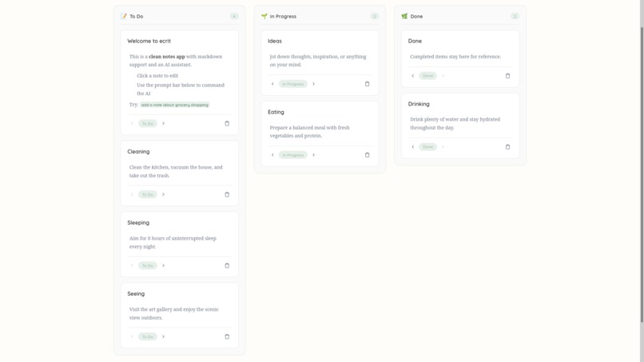
Task: Click 'Clean the kitchen, vacuum the house' text
Action: [176, 171]
